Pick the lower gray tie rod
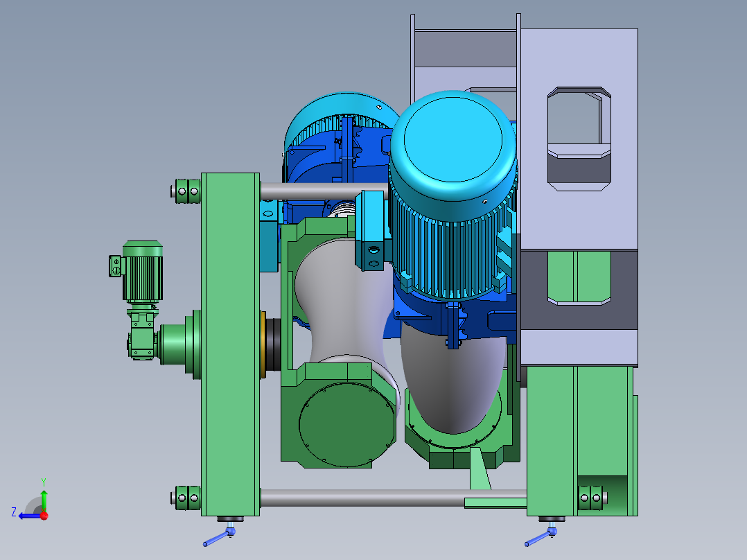 coord(362,498)
